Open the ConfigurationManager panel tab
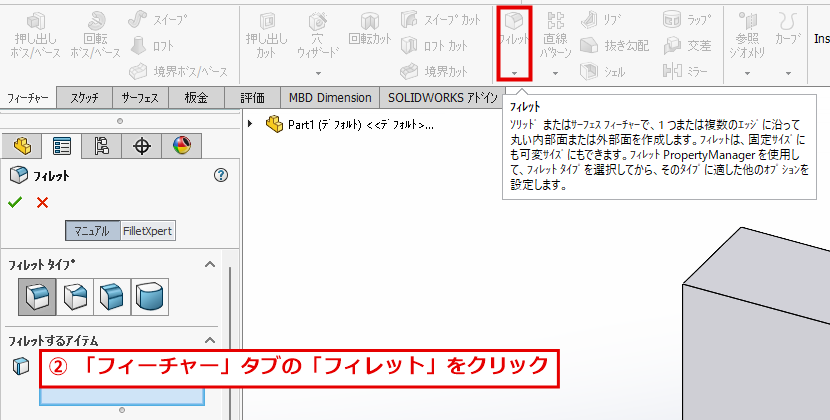The width and height of the screenshot is (830, 420). coord(102,146)
